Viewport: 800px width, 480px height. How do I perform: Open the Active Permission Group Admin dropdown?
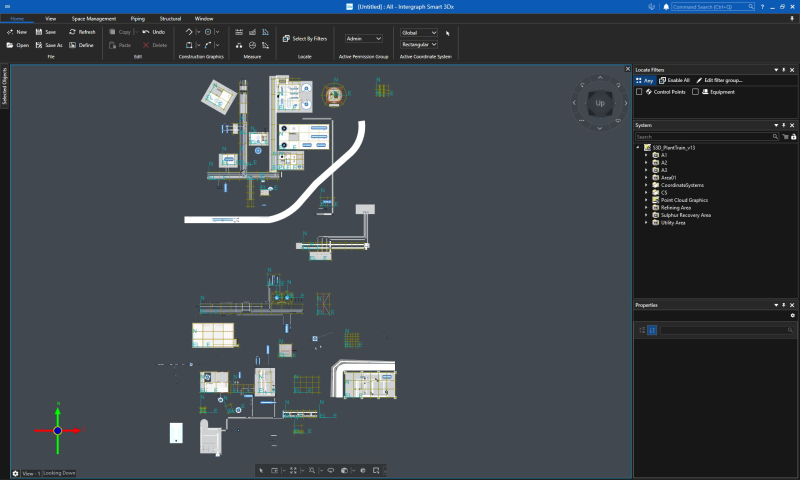(363, 38)
